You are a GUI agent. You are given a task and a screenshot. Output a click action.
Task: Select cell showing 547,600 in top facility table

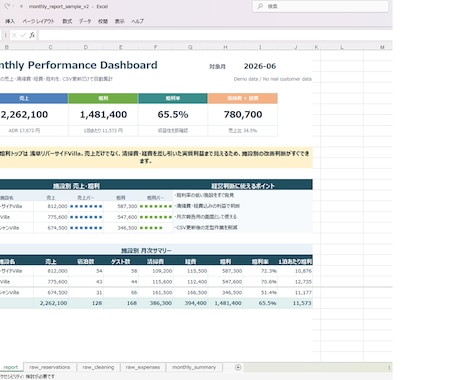click(x=121, y=217)
